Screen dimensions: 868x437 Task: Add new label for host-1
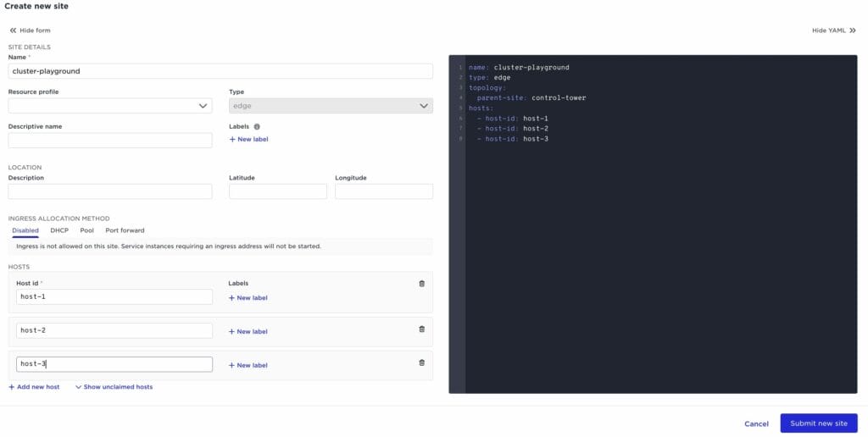248,298
